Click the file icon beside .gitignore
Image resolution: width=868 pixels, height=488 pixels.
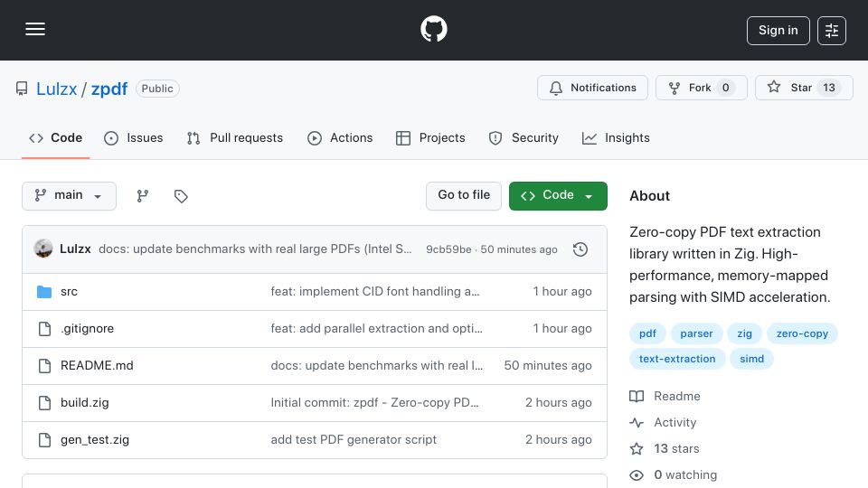point(44,329)
